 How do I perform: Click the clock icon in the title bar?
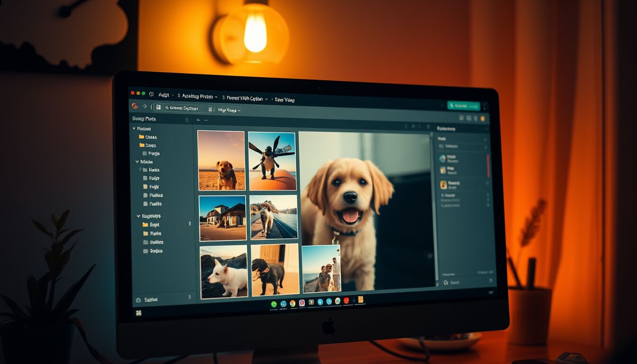(152, 94)
